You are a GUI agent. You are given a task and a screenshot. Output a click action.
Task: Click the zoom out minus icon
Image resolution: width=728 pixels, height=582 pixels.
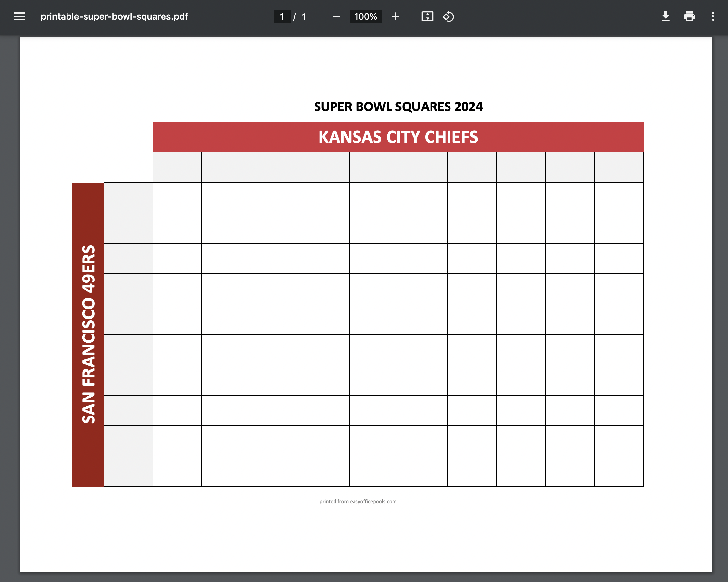[x=336, y=16]
